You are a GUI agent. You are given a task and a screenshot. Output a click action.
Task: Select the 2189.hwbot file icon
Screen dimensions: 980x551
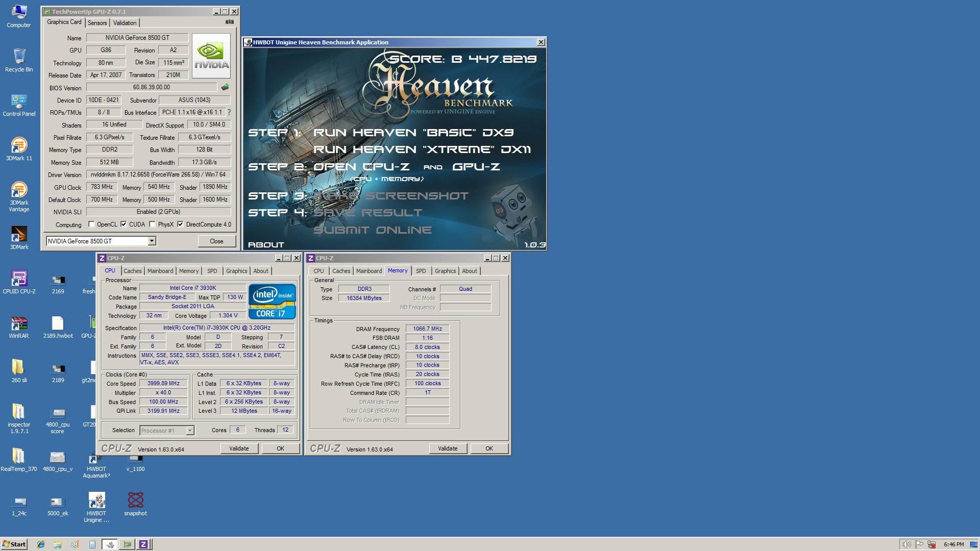(x=58, y=327)
